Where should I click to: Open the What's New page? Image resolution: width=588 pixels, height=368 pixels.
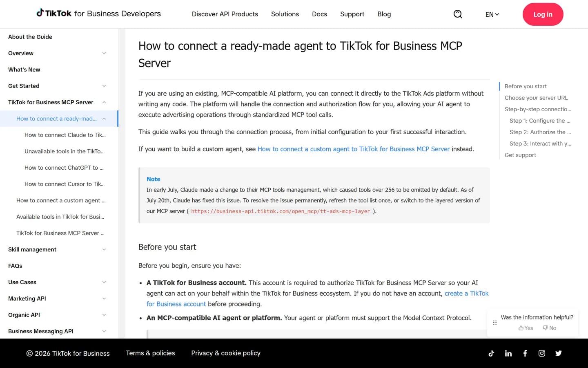pyautogui.click(x=24, y=70)
